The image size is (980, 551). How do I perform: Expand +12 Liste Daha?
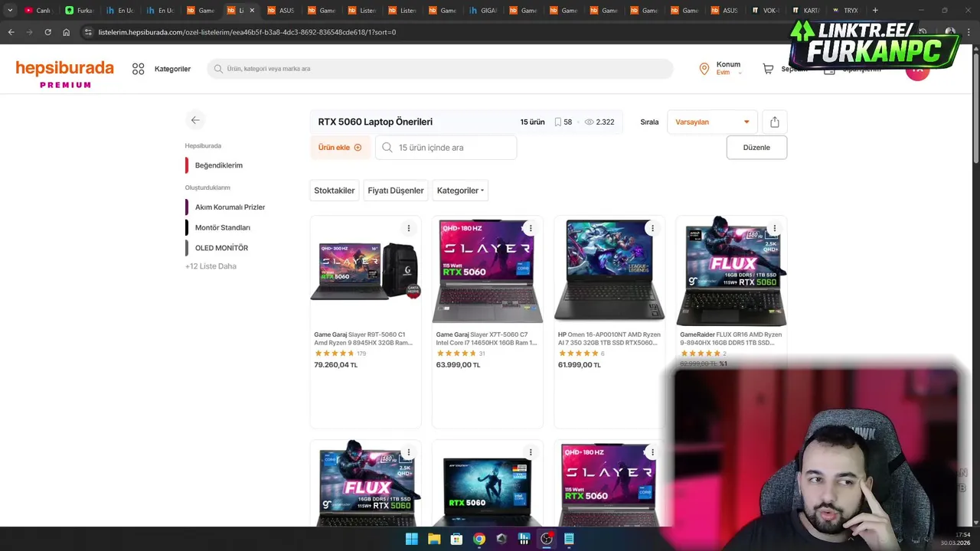pos(211,266)
